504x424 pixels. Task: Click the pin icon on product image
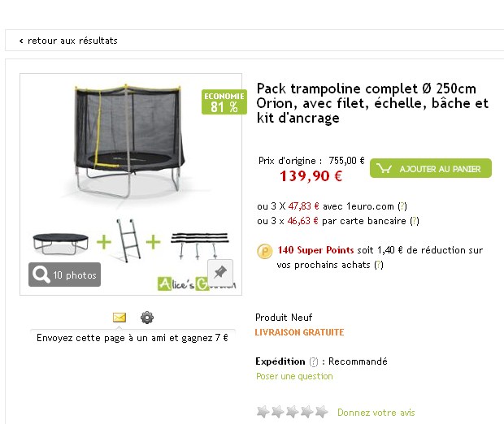pyautogui.click(x=219, y=272)
